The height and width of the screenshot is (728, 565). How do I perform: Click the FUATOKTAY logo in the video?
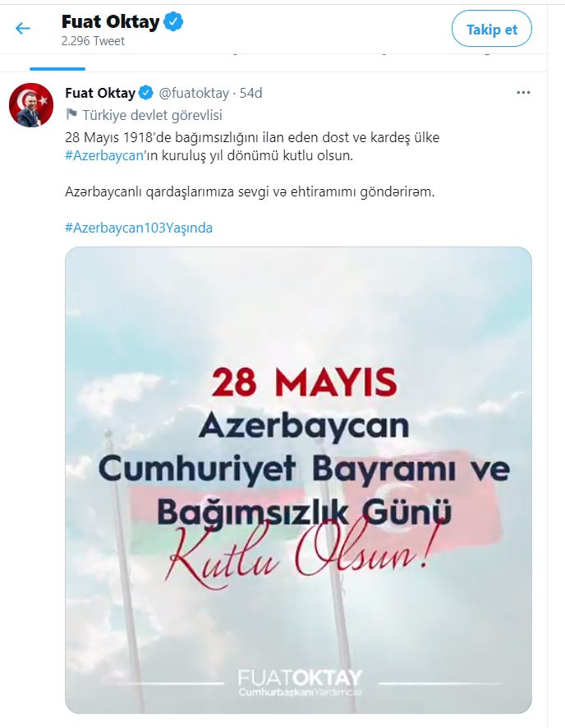tap(300, 683)
